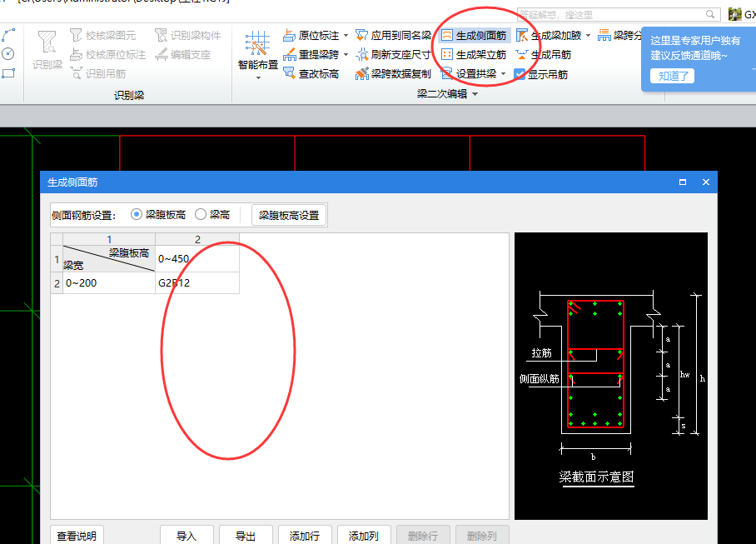The image size is (756, 544).
Task: Expand 设置拱梁 dropdown arrow
Action: pyautogui.click(x=504, y=74)
